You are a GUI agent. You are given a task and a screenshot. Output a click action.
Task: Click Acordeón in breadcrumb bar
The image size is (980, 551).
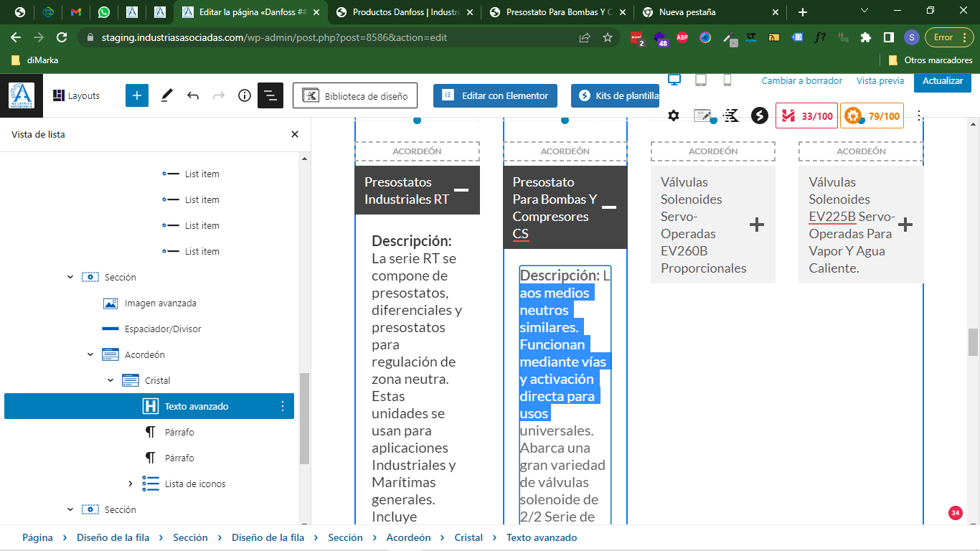point(409,537)
